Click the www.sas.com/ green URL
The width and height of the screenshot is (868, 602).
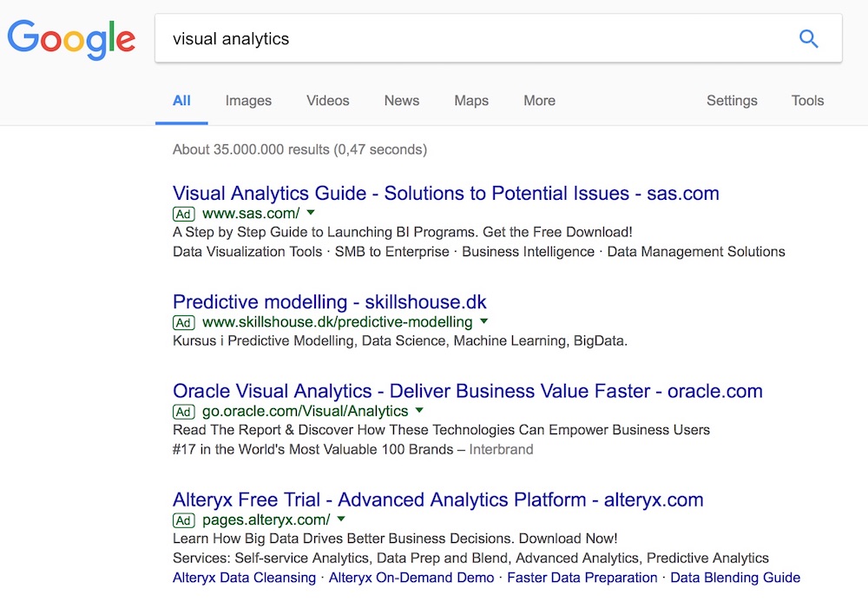pos(251,213)
